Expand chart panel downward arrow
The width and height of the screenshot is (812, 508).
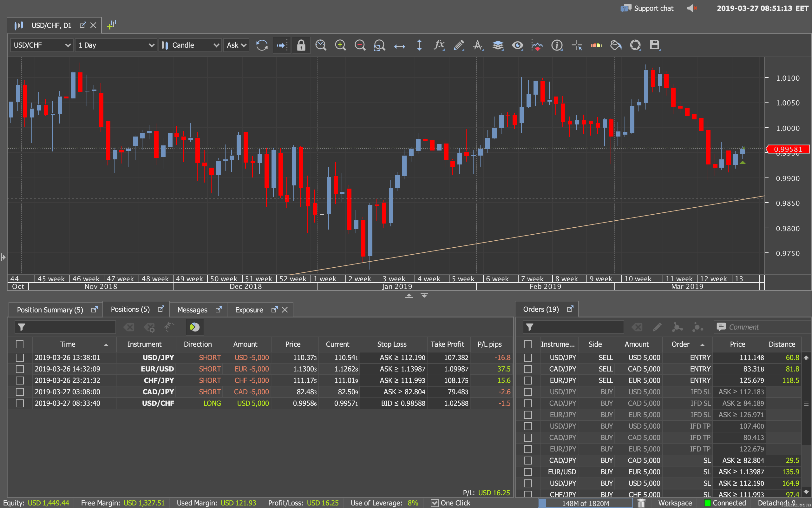point(424,296)
